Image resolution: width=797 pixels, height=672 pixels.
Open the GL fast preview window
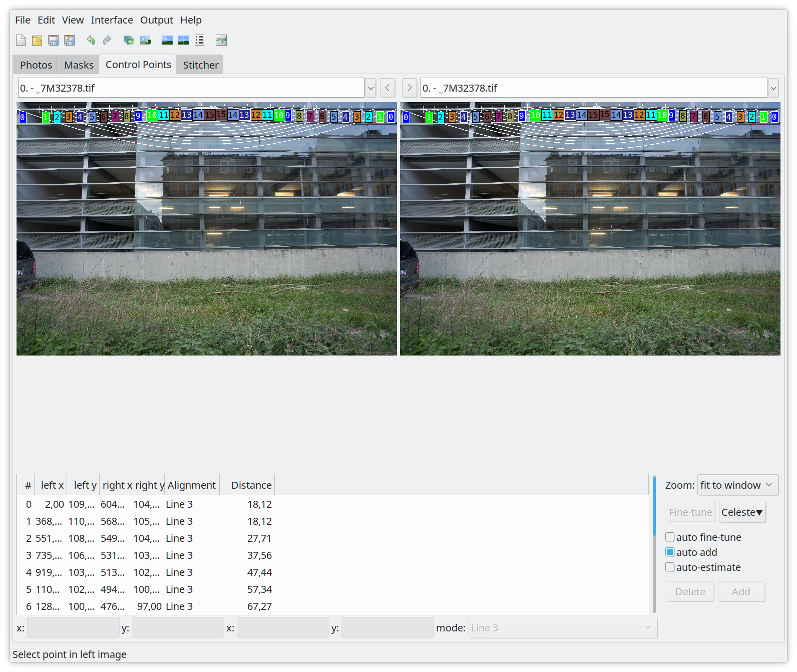coord(167,40)
